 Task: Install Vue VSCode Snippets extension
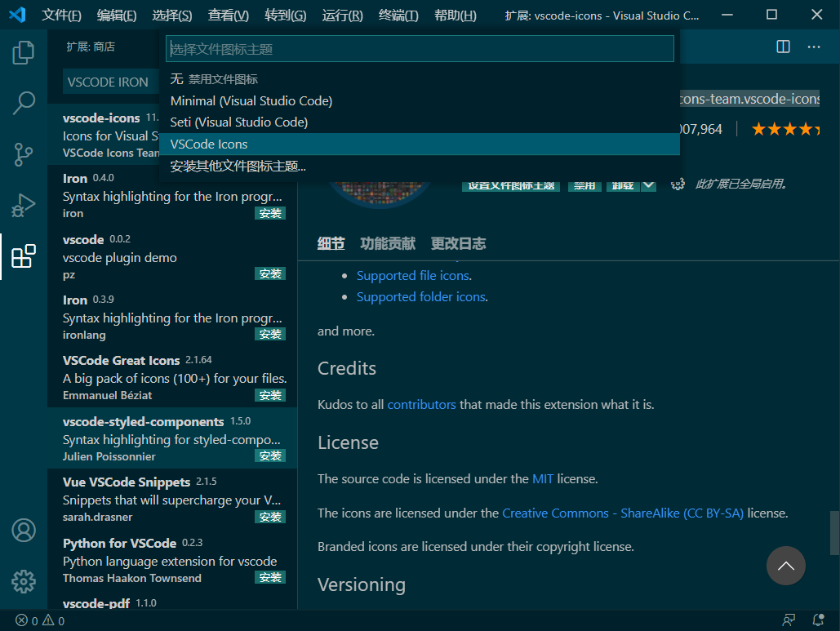pos(270,517)
